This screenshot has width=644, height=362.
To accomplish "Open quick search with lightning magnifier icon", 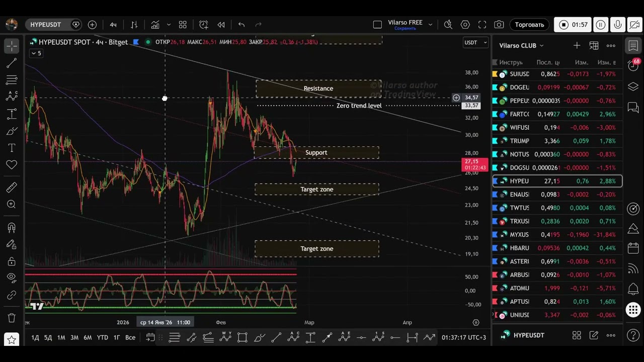I will coord(448,25).
